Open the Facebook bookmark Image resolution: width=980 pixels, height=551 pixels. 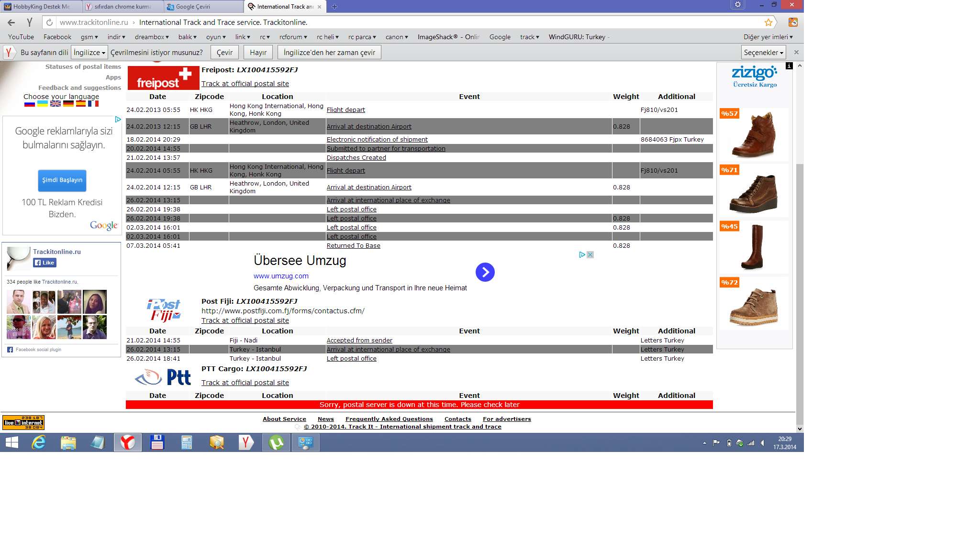[57, 37]
